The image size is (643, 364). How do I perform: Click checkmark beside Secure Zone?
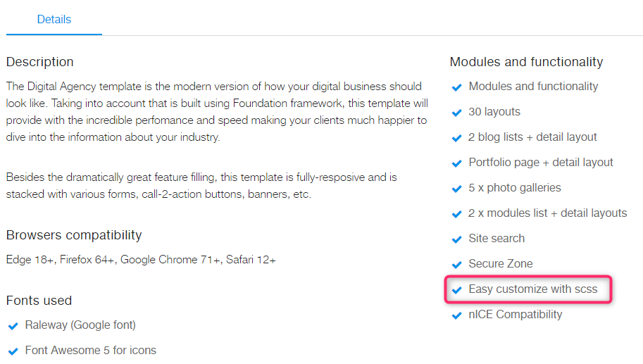[456, 265]
